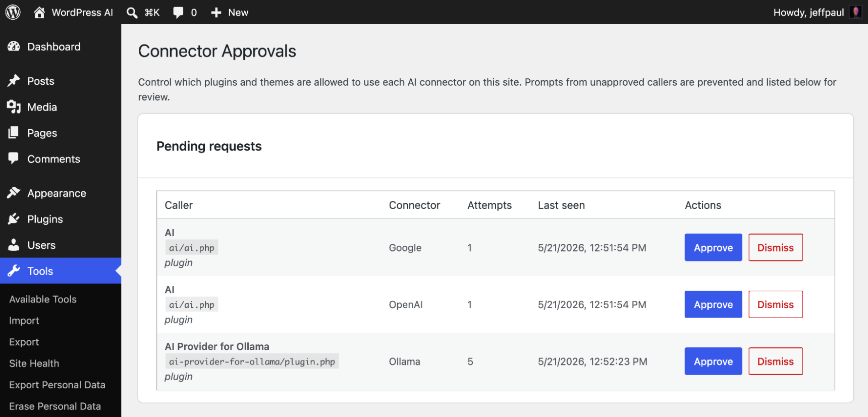Image resolution: width=868 pixels, height=417 pixels.
Task: Click the plus icon for New content
Action: coord(216,13)
